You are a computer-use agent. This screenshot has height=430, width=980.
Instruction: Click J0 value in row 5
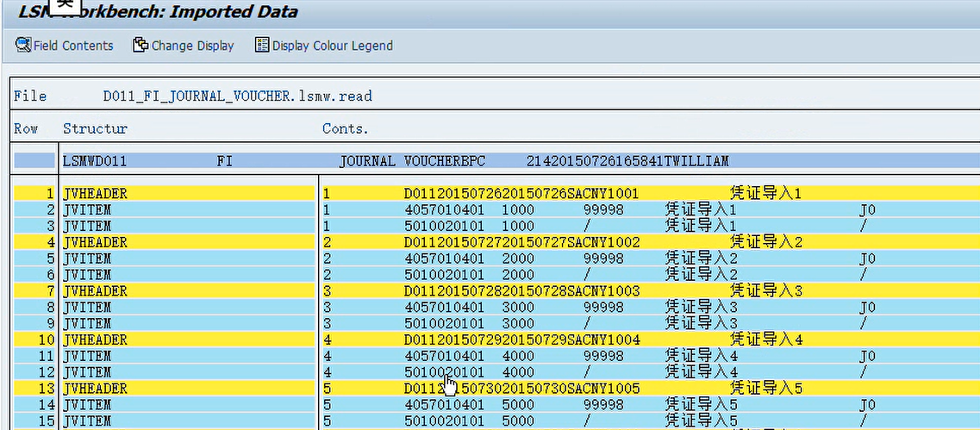[867, 259]
